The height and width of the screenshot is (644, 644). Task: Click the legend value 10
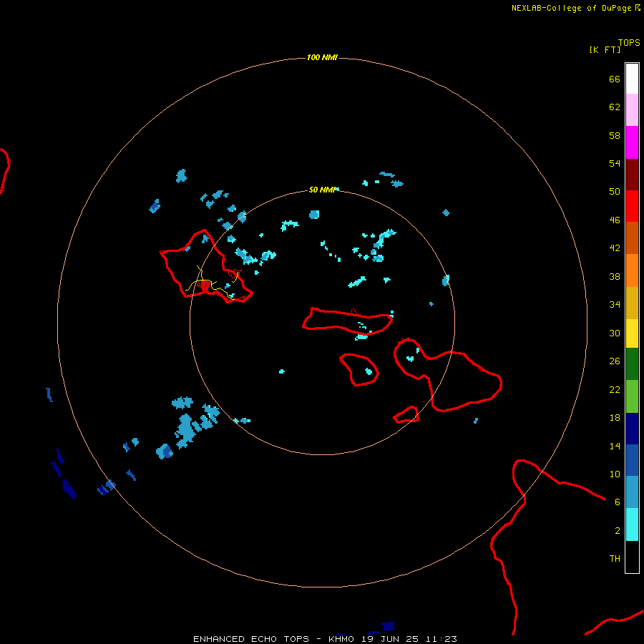(x=615, y=474)
